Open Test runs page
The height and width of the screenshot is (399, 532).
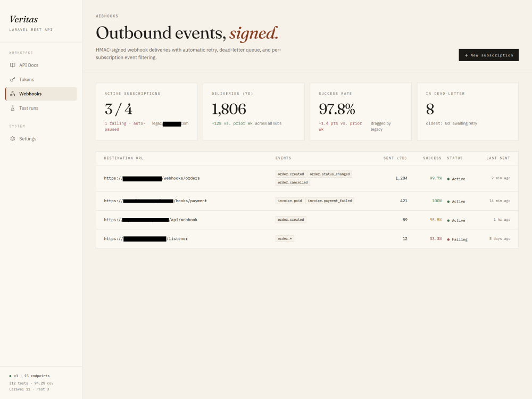[41, 108]
